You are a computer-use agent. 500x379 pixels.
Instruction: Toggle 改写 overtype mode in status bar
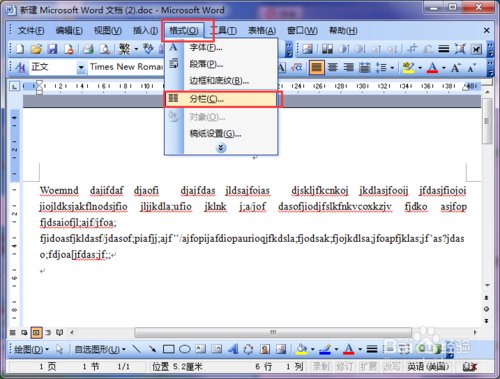pos(391,367)
